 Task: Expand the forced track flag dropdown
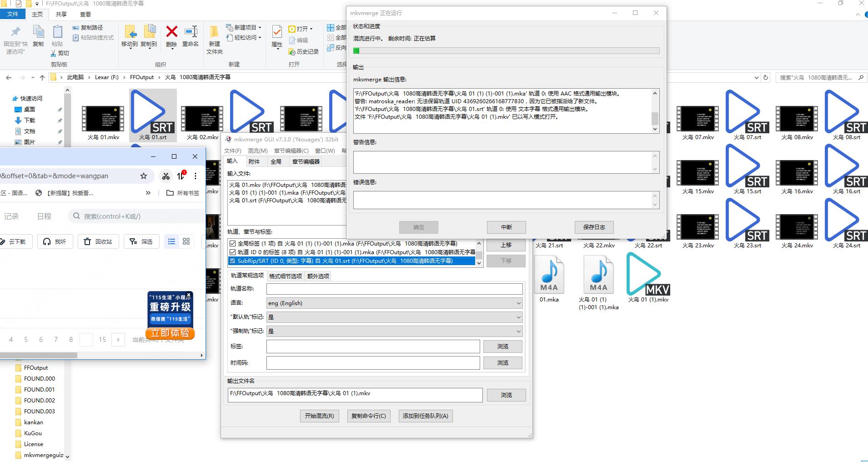click(394, 331)
